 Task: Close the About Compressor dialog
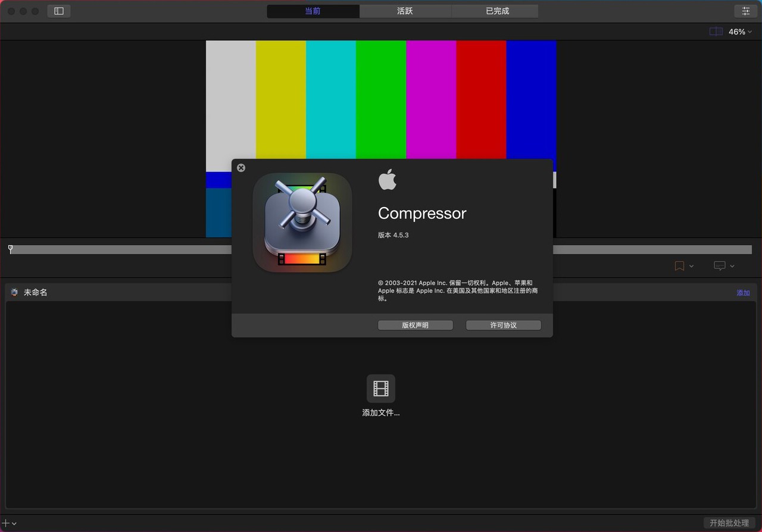coord(241,168)
